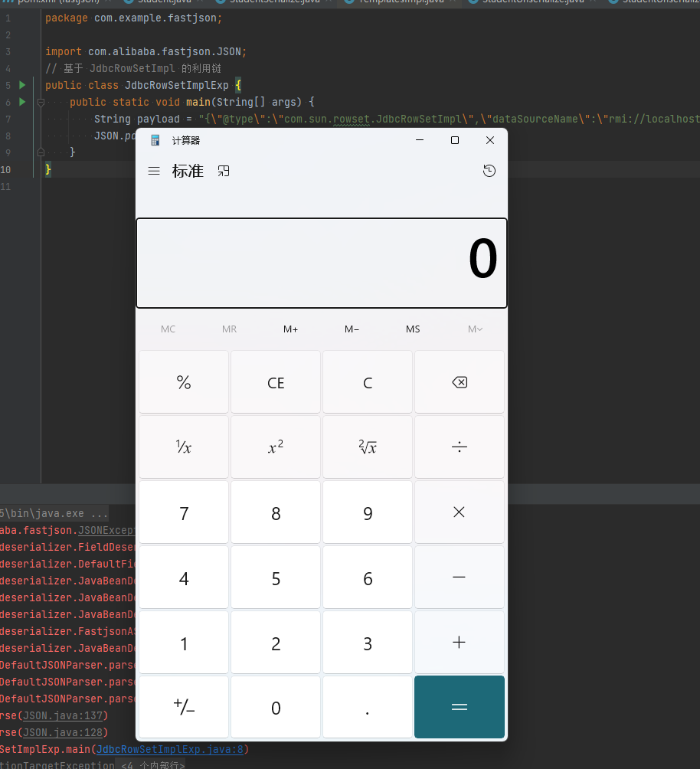Click MS memory store button
Image resolution: width=700 pixels, height=769 pixels.
click(413, 329)
